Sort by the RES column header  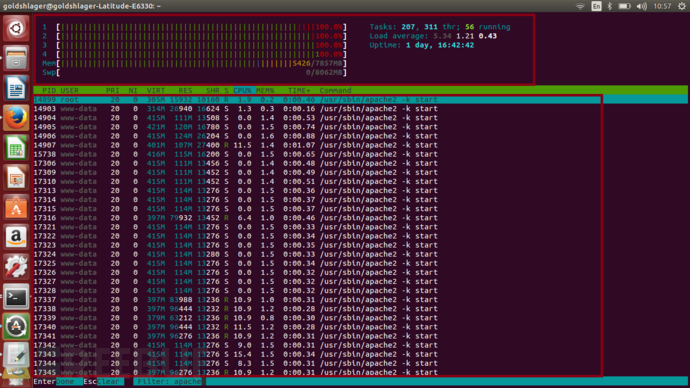click(185, 90)
